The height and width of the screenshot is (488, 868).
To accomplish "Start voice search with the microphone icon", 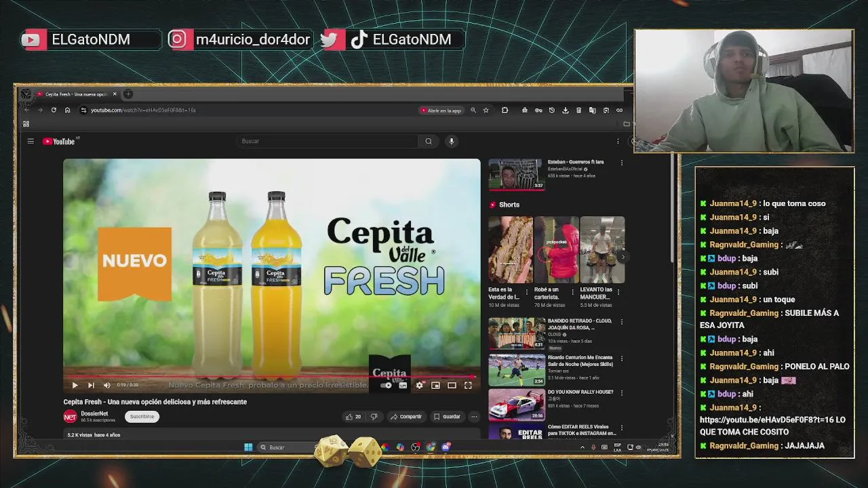I will click(452, 141).
